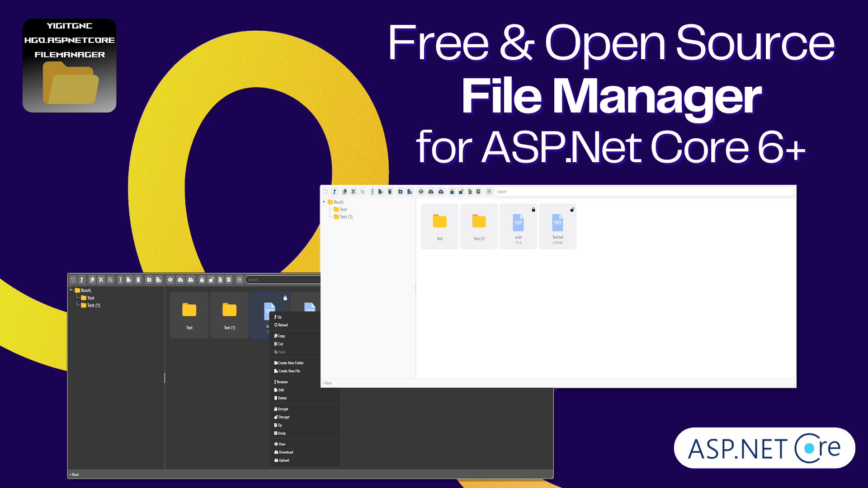This screenshot has height=488, width=868.
Task: Click Reload icon in dark file manager toolbar
Action: point(73,280)
